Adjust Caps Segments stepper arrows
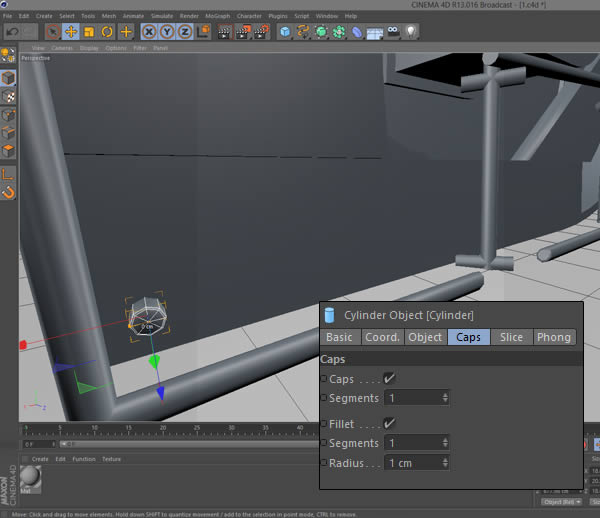This screenshot has height=518, width=600. [x=445, y=398]
